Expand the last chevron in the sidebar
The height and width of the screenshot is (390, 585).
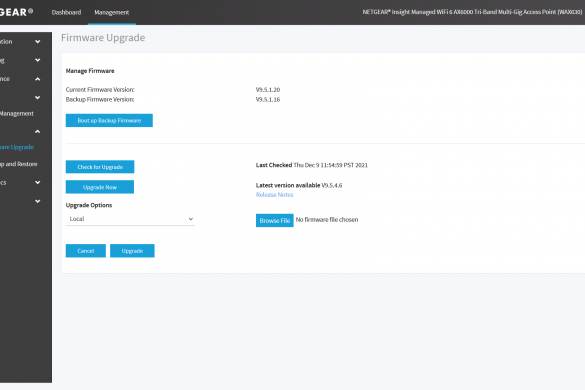[37, 201]
